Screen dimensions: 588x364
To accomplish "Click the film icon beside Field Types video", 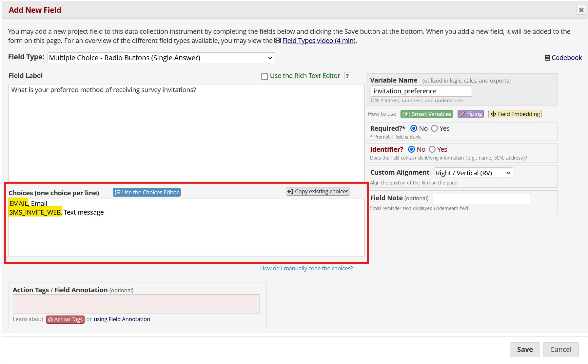I will [278, 41].
